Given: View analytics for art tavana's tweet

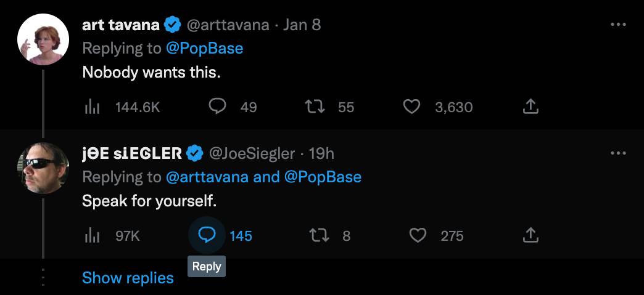Looking at the screenshot, I should coord(93,107).
